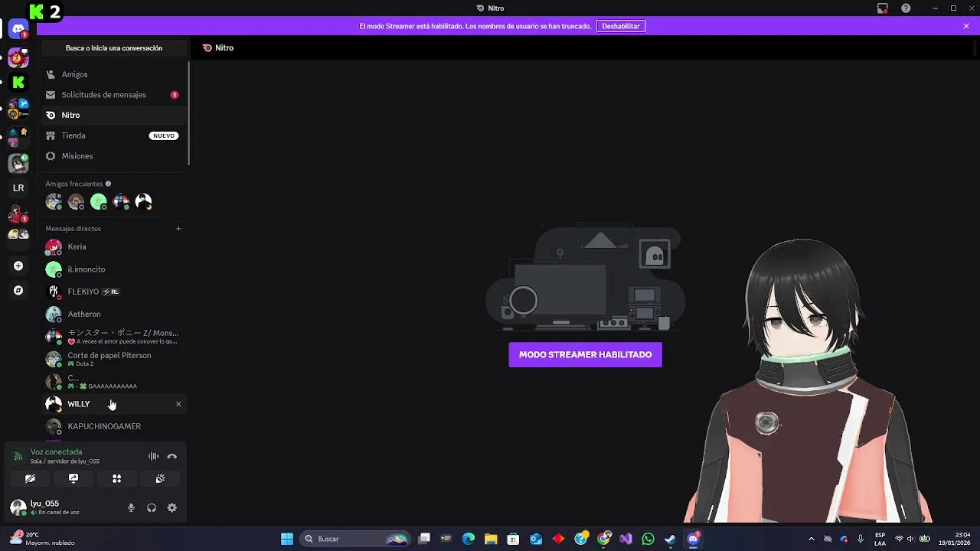Image resolution: width=980 pixels, height=551 pixels.
Task: Open user settings gear icon
Action: click(172, 507)
